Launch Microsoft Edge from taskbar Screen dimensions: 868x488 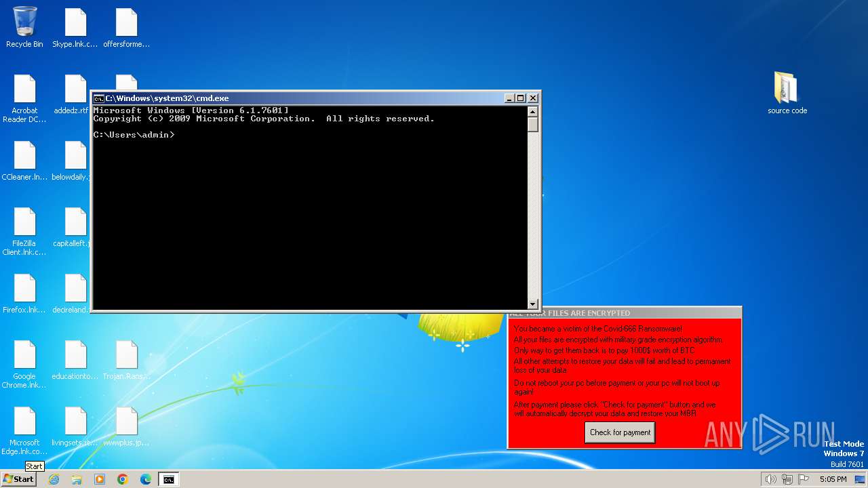pos(146,479)
